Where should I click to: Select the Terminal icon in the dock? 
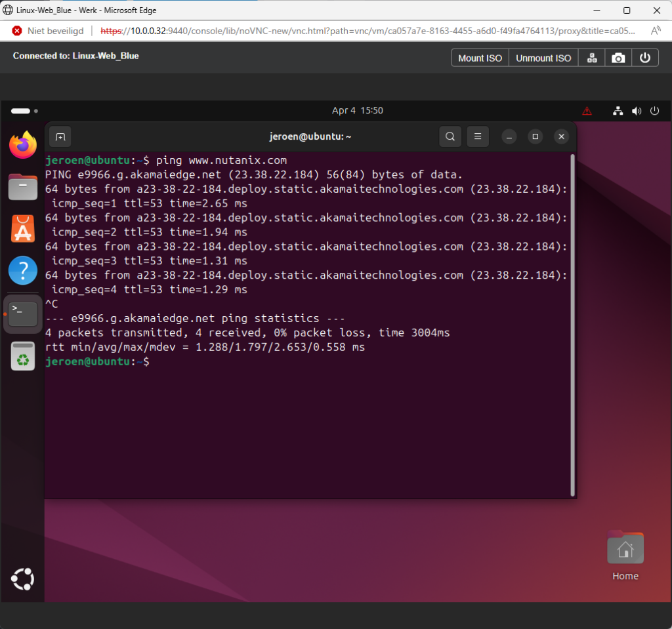click(23, 314)
